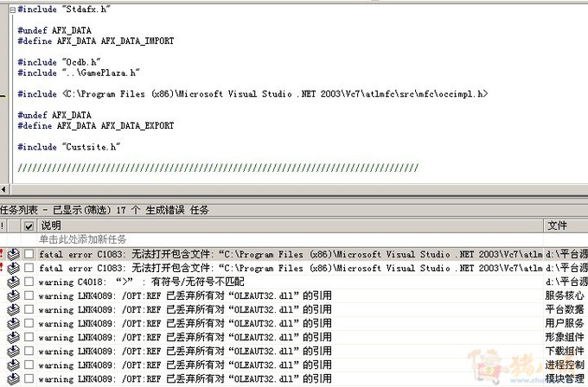This screenshot has height=387, width=588.
Task: Mark the 平台数据 LNK4089 warning as done
Action: click(29, 309)
